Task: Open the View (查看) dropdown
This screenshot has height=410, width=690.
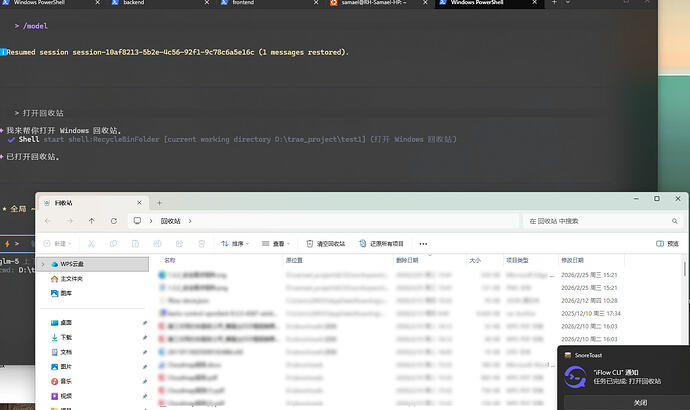Action: point(275,243)
